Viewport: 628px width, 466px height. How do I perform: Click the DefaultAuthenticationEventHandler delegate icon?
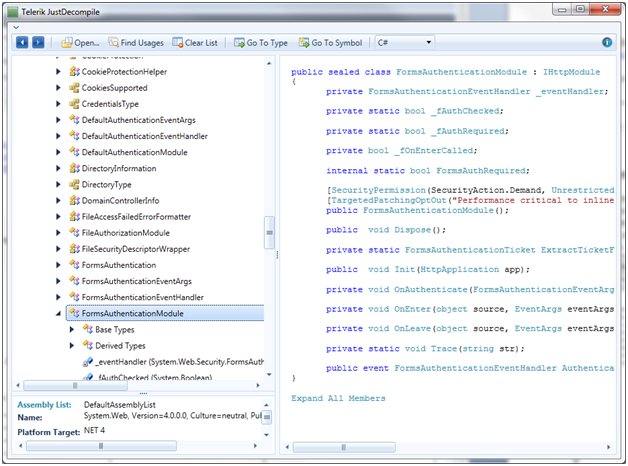[x=74, y=136]
